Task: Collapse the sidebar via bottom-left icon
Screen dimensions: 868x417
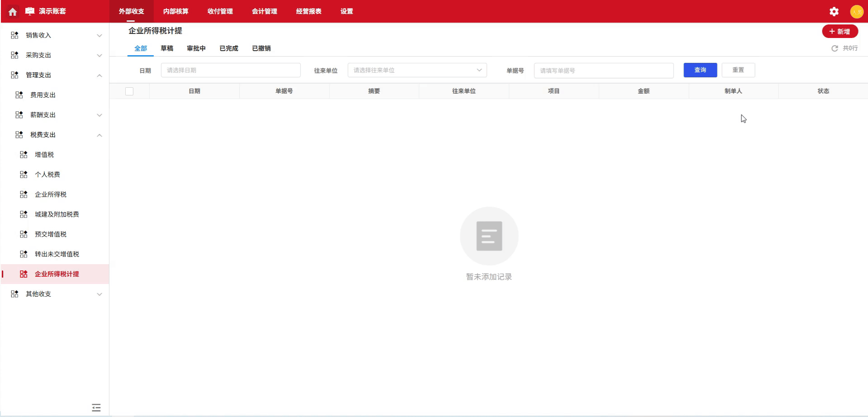Action: tap(96, 408)
